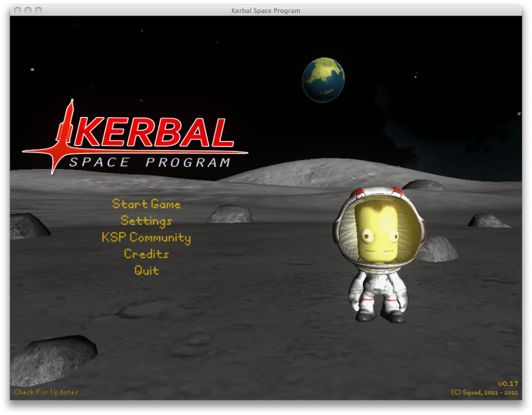The height and width of the screenshot is (415, 532).
Task: Click Check For Updates
Action: click(46, 392)
